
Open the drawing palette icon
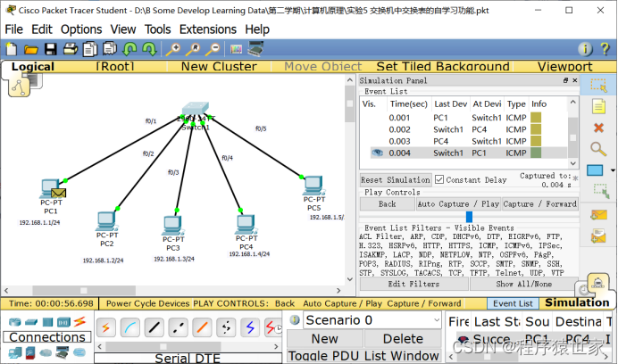pyautogui.click(x=236, y=50)
